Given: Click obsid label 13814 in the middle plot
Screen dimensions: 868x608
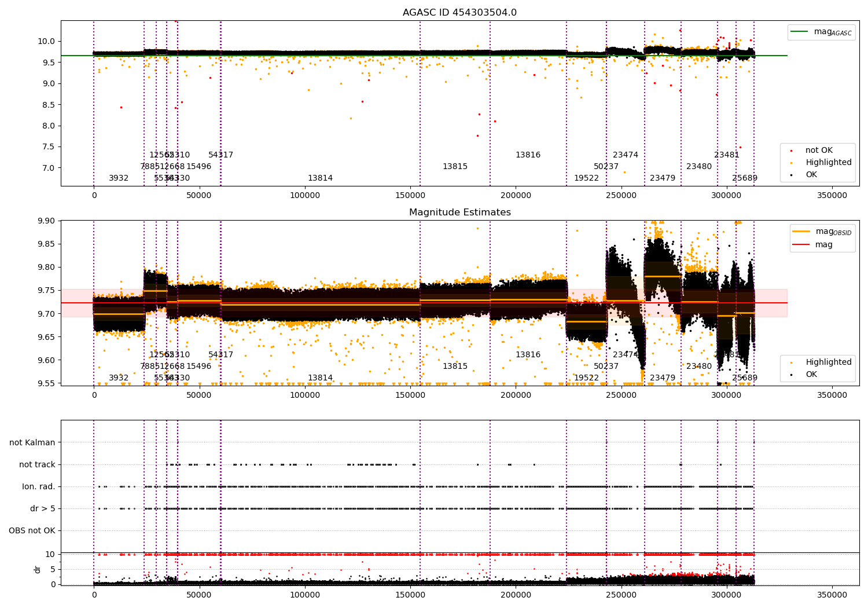Looking at the screenshot, I should point(320,378).
